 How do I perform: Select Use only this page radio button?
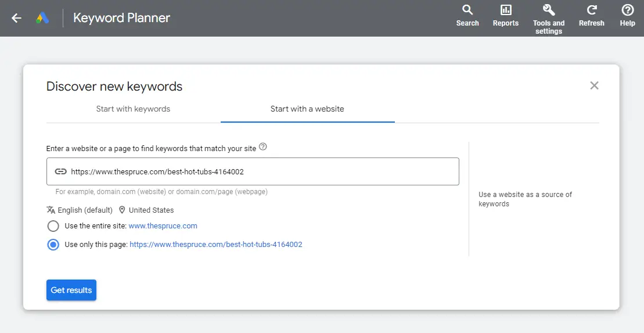coord(53,245)
